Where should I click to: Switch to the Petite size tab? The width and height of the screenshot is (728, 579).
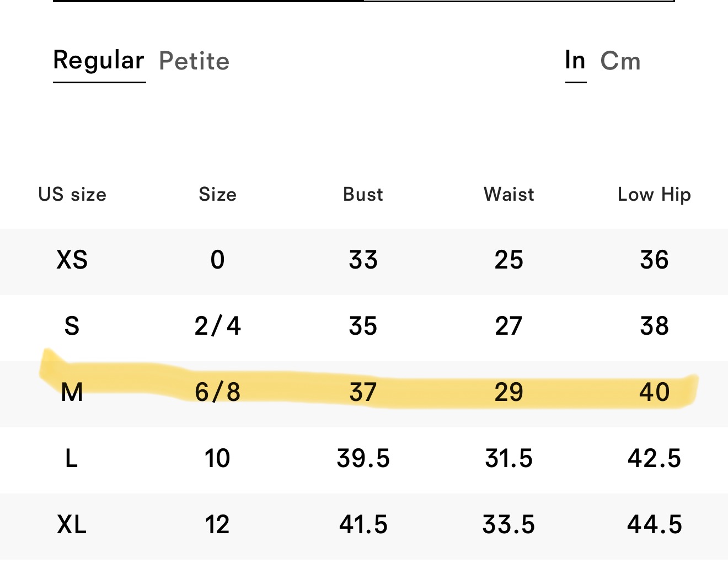click(x=194, y=61)
